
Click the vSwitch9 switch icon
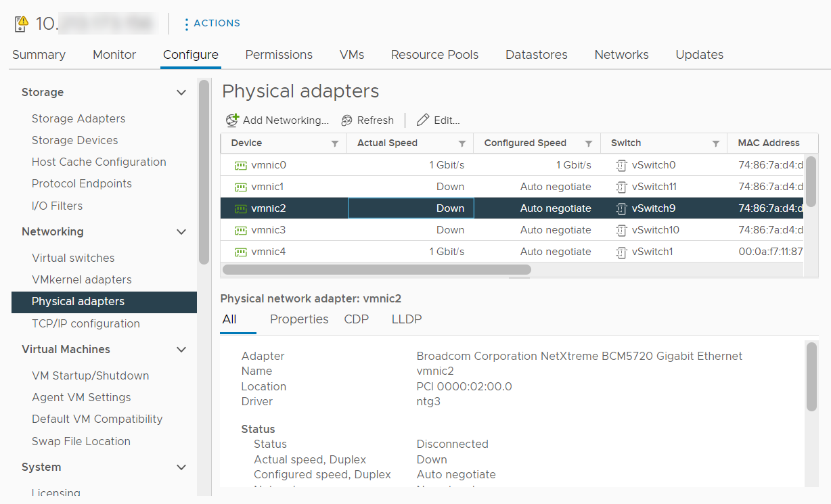click(x=621, y=208)
